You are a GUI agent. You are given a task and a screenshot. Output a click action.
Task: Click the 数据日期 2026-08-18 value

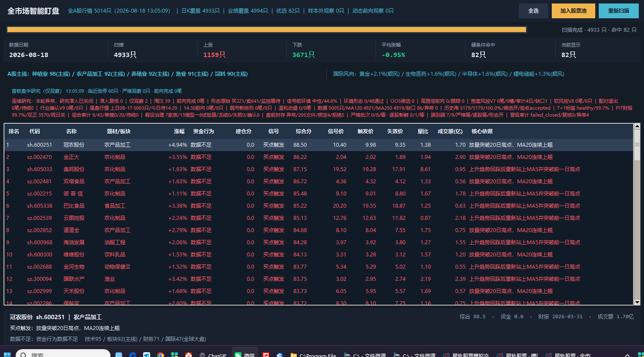(x=29, y=55)
